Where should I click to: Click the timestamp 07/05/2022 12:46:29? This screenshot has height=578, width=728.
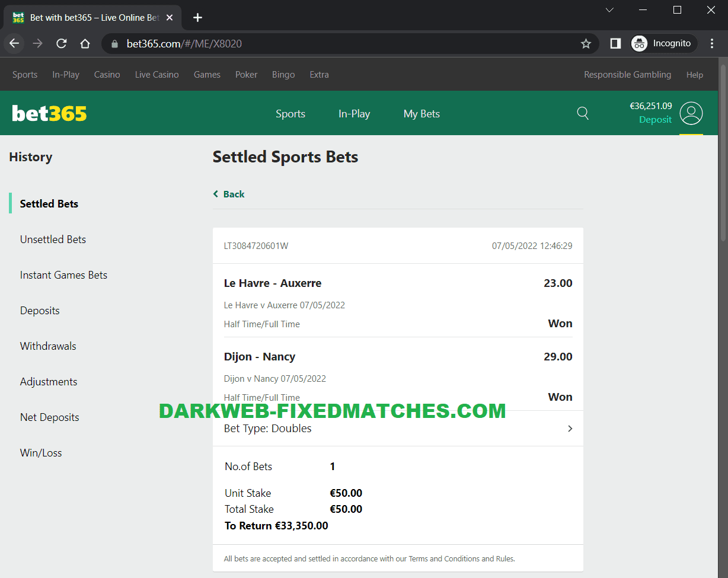(x=532, y=246)
